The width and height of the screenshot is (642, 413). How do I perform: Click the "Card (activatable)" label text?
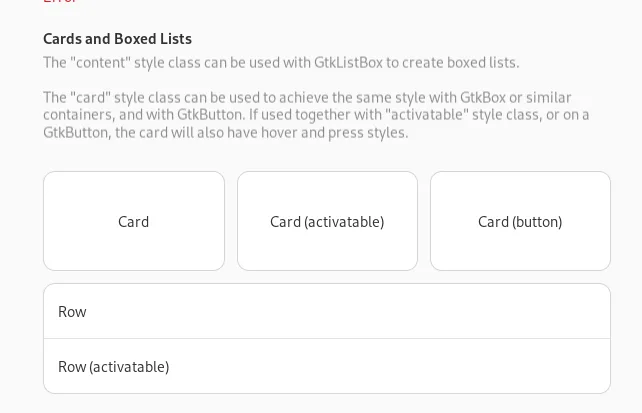(x=327, y=222)
